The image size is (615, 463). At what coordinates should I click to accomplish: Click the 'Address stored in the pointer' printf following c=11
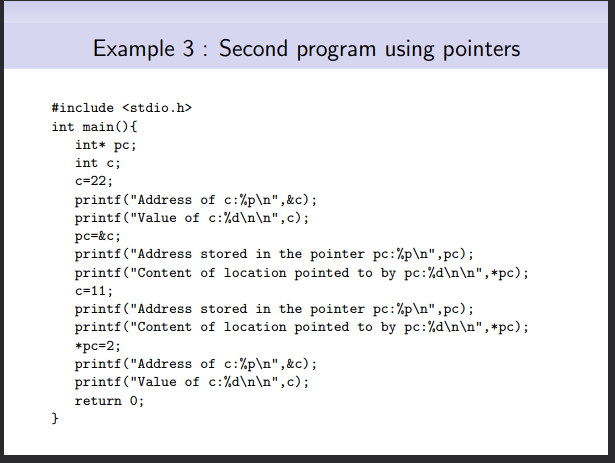[x=274, y=309]
